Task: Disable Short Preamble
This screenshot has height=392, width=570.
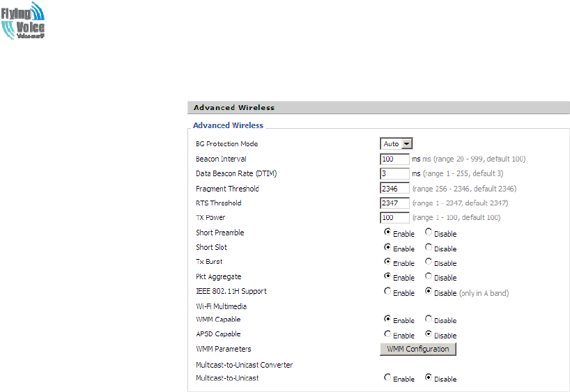Action: pos(429,232)
